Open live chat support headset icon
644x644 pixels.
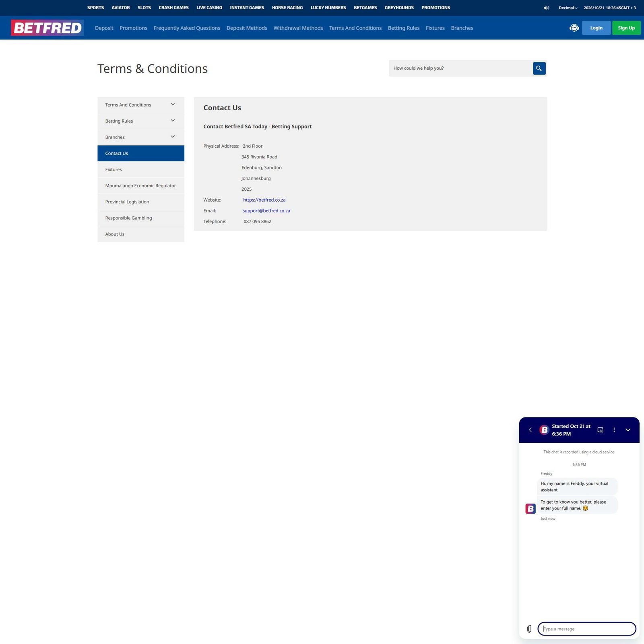(574, 28)
